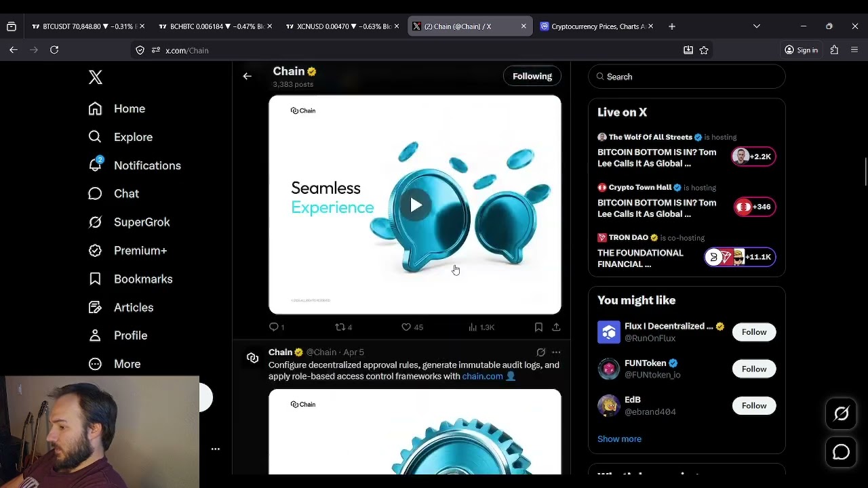Viewport: 868px width, 488px height.
Task: Reload the page
Action: 54,49
